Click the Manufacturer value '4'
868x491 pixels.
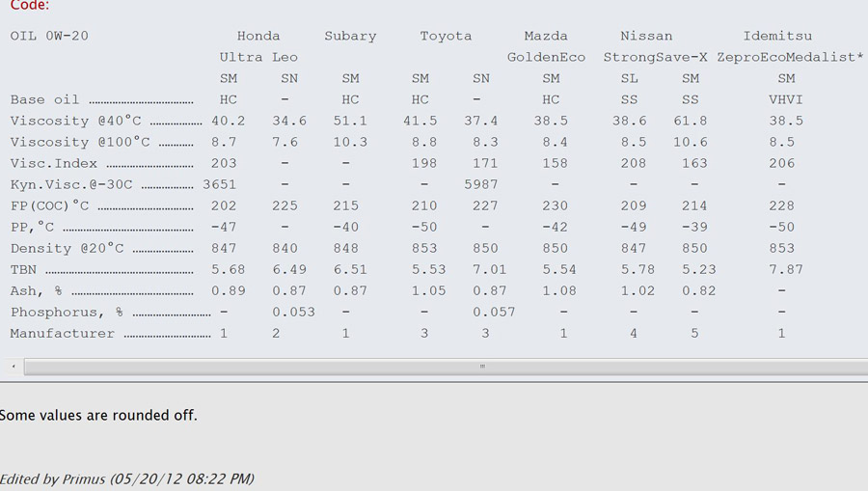coord(634,333)
